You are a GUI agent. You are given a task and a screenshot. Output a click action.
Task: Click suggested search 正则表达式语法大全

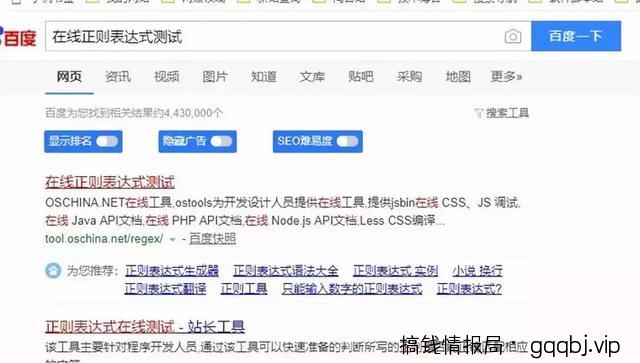[x=286, y=270]
